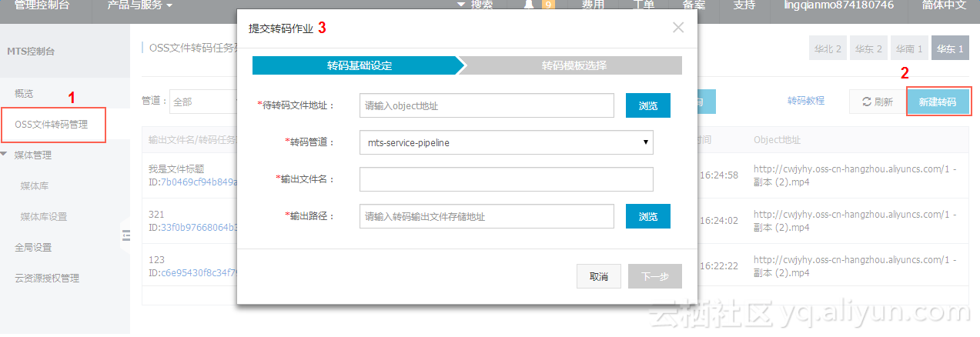Open 工单 in the top bar
This screenshot has height=337, width=980.
(644, 5)
